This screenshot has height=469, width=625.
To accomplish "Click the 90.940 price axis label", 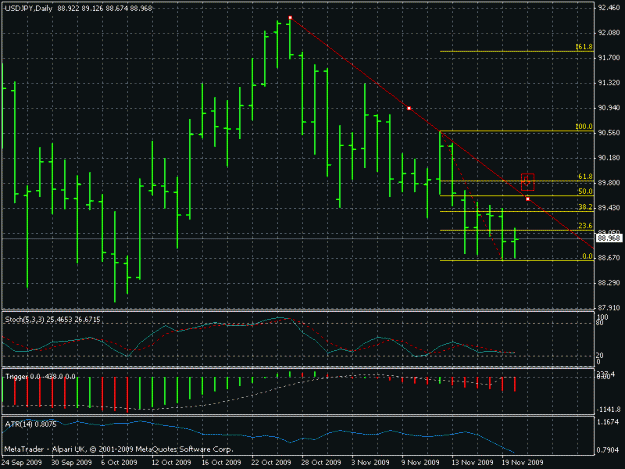I will pyautogui.click(x=609, y=108).
